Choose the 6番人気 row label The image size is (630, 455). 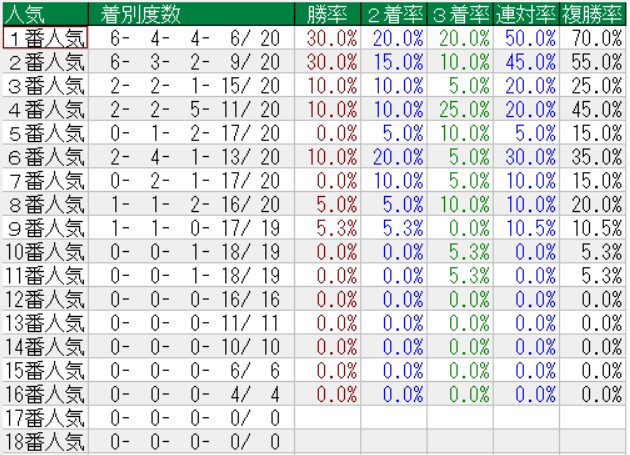pyautogui.click(x=45, y=156)
